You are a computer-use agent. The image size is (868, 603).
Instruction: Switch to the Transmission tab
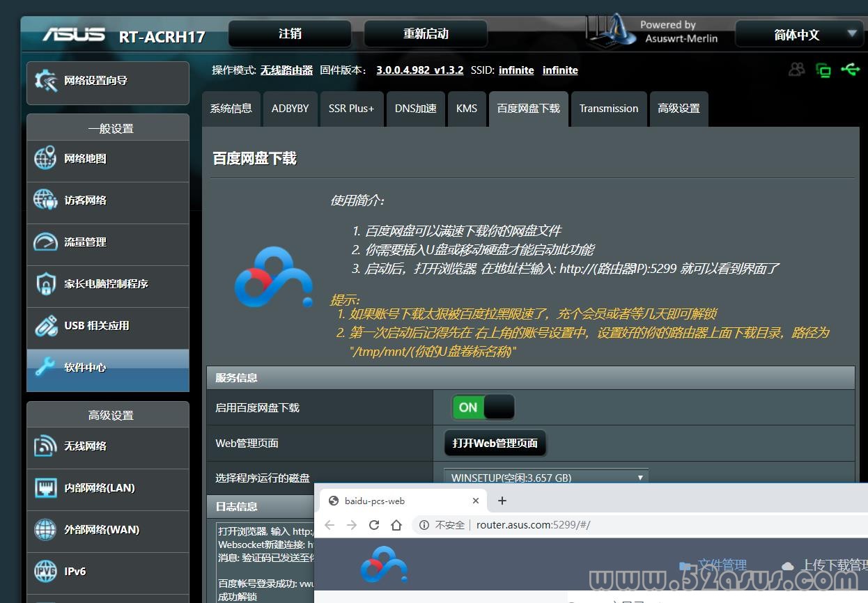coord(609,109)
